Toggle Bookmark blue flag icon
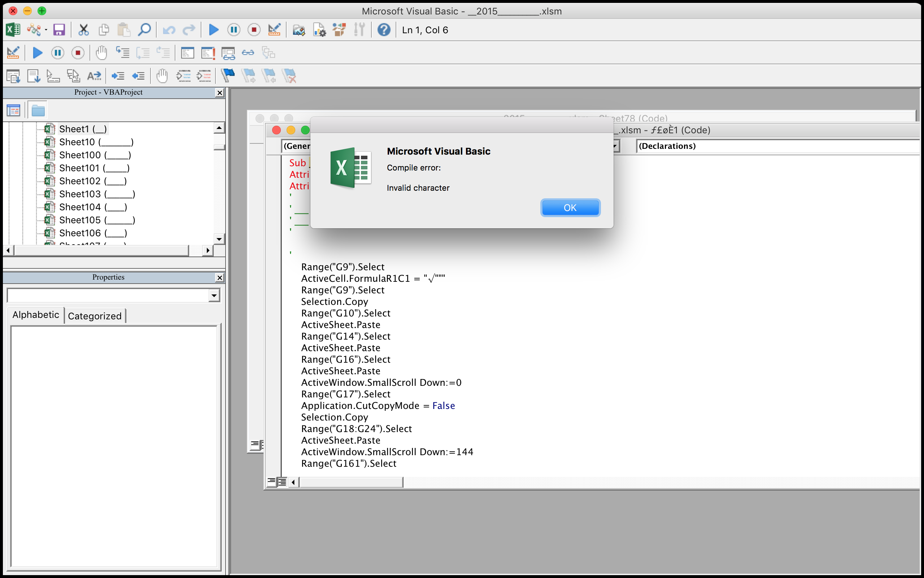 (228, 76)
